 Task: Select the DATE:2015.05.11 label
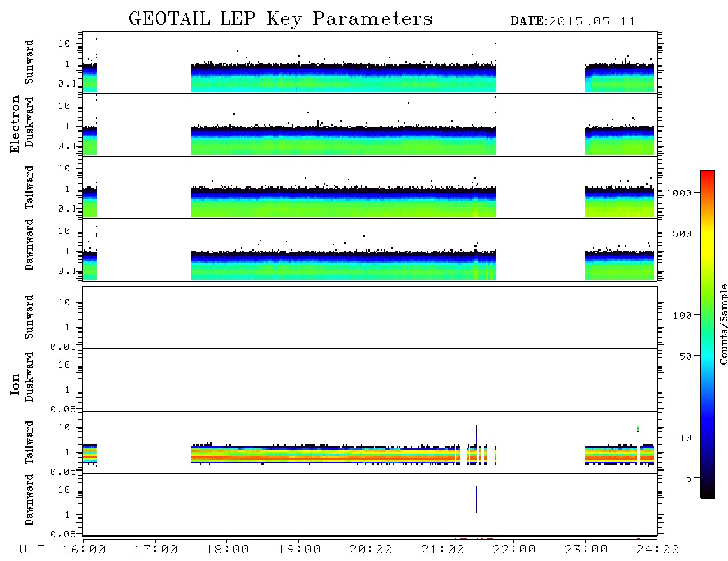[573, 22]
